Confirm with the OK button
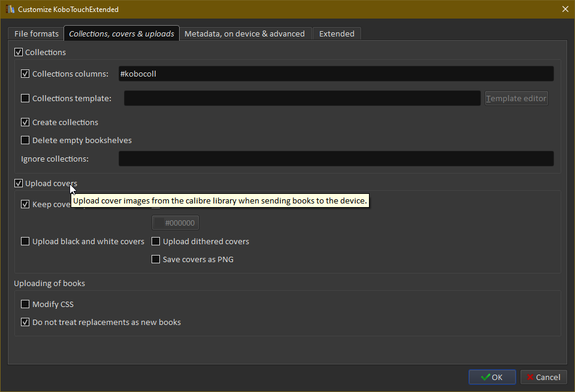 pos(492,377)
